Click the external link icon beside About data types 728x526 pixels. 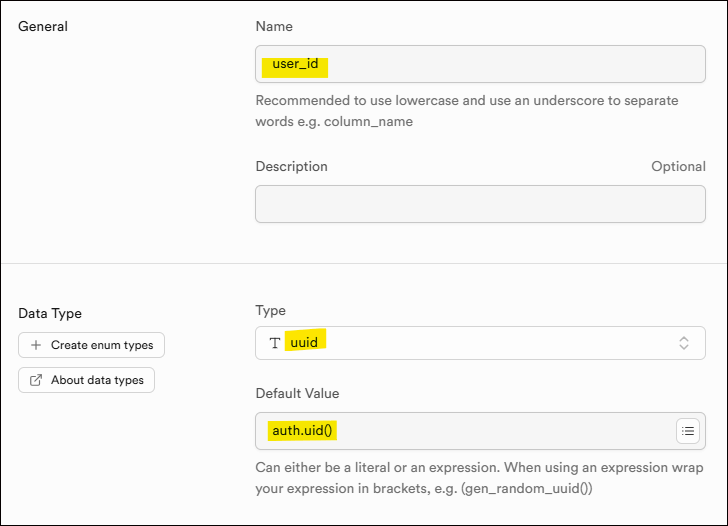click(x=36, y=380)
